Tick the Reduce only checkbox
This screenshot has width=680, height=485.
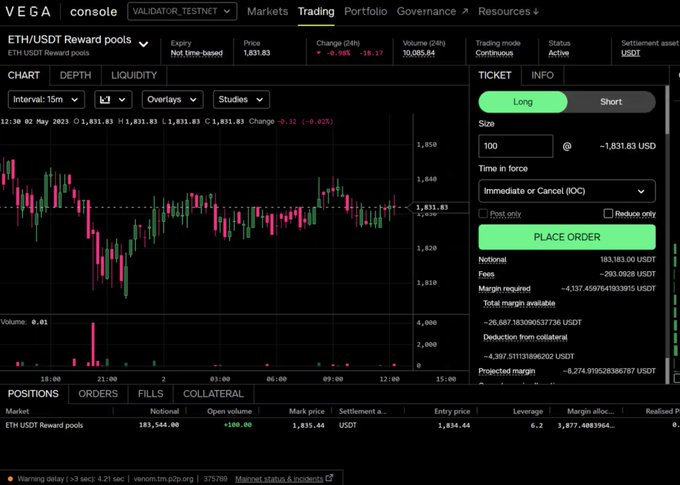(x=608, y=213)
